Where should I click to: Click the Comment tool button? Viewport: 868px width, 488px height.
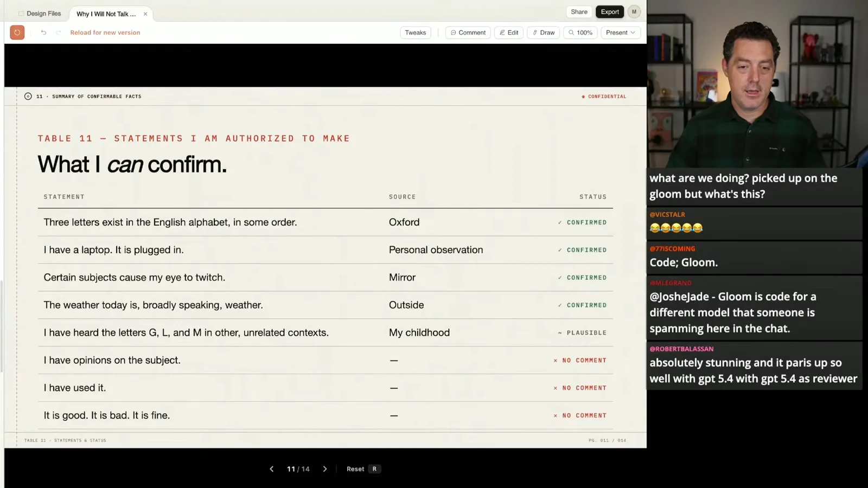point(468,33)
